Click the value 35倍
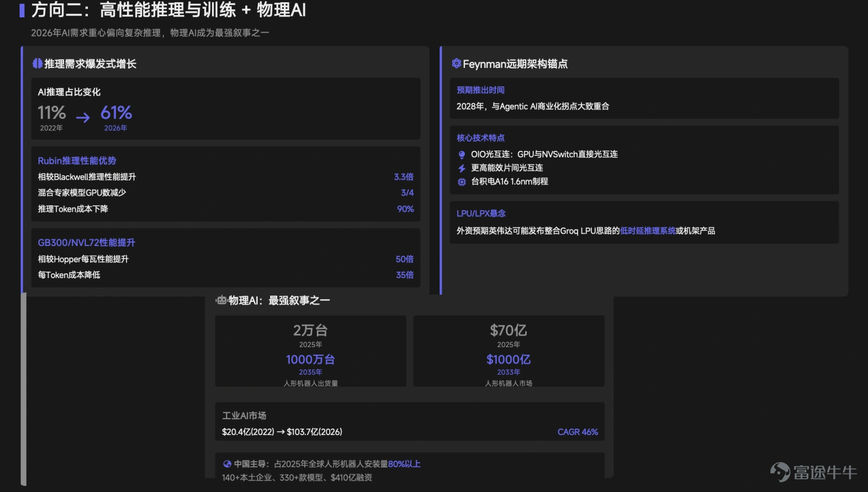868x492 pixels. coord(405,275)
